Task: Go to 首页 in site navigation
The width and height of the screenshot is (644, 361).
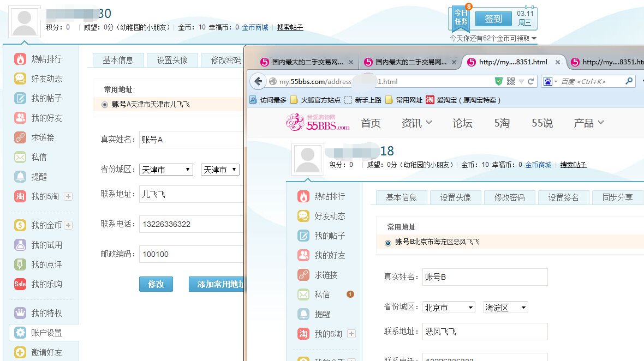Action: coord(371,123)
